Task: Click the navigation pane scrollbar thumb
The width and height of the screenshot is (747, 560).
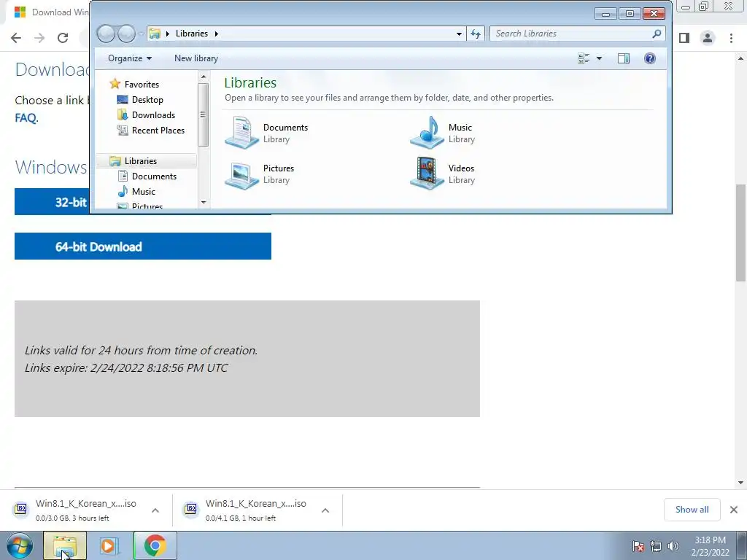Action: click(x=204, y=114)
